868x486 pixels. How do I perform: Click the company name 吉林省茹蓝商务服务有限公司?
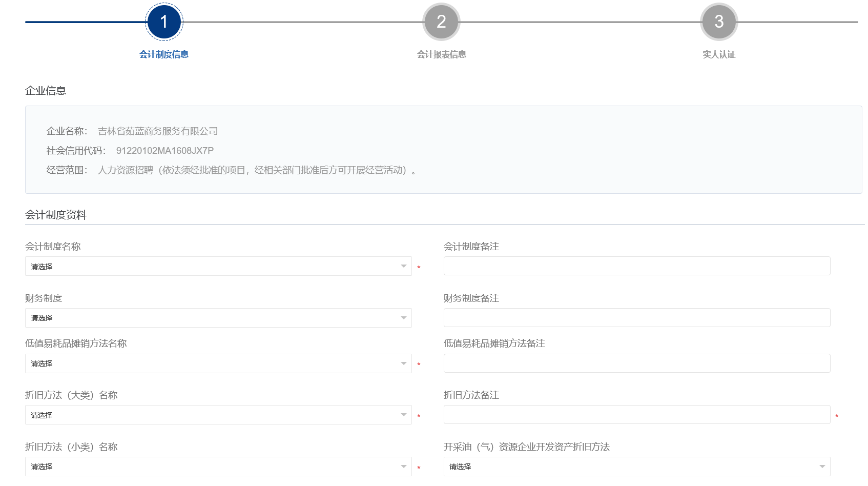click(x=158, y=131)
